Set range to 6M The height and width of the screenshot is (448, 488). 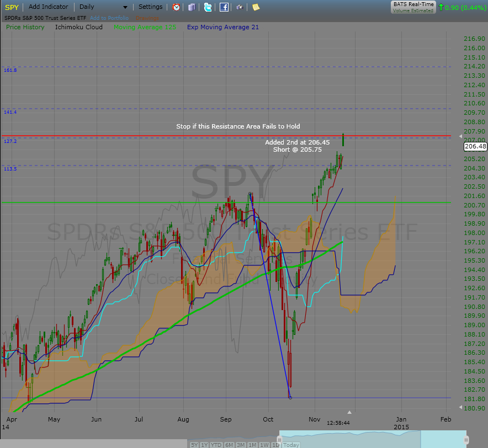tap(229, 445)
